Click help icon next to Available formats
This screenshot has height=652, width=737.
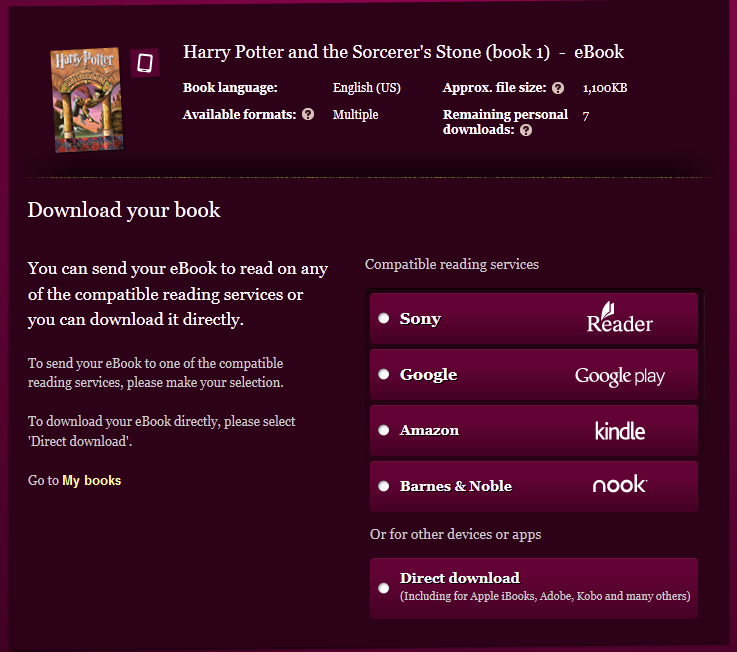point(308,114)
